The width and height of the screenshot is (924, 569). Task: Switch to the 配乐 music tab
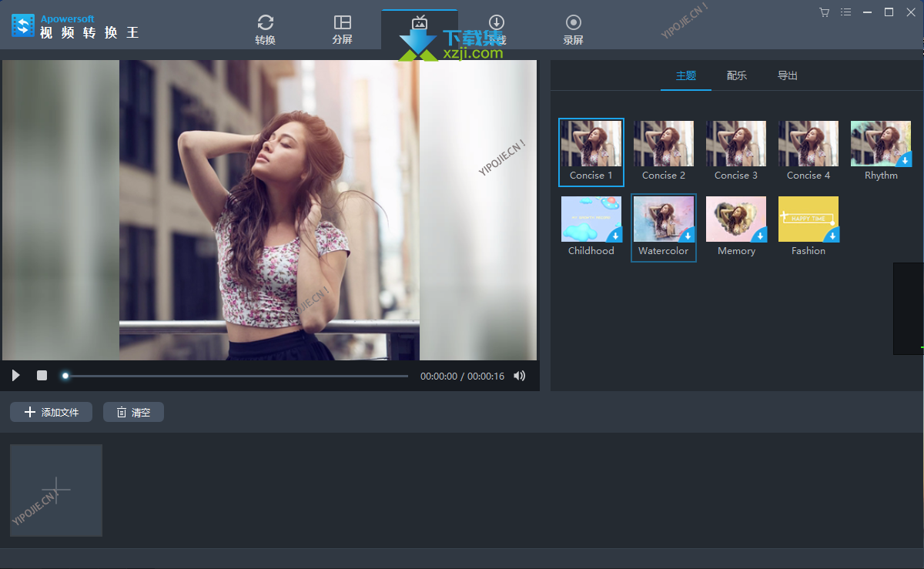tap(737, 75)
